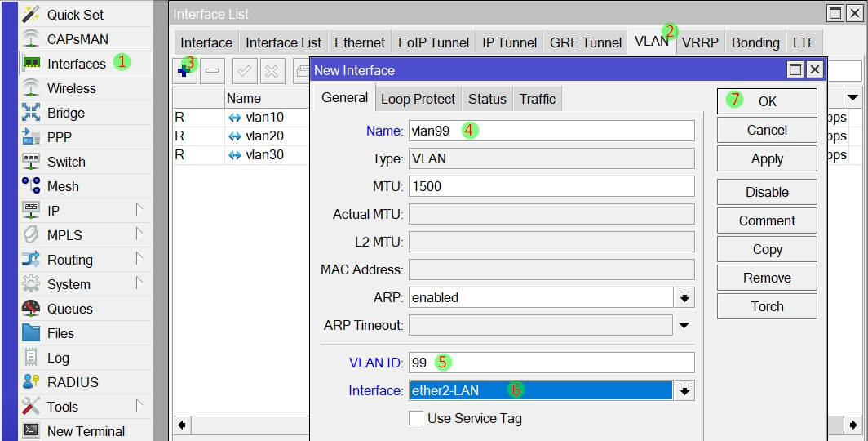Viewport: 868px width, 441px height.
Task: Select the vlan20 row in list
Action: 264,136
